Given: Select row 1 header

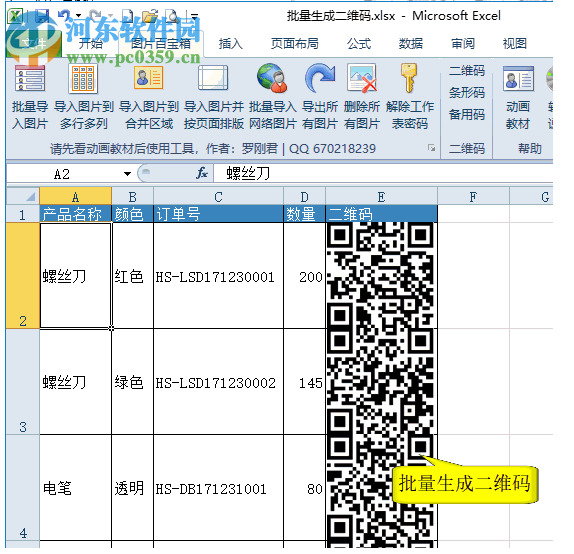Looking at the screenshot, I should 23,214.
